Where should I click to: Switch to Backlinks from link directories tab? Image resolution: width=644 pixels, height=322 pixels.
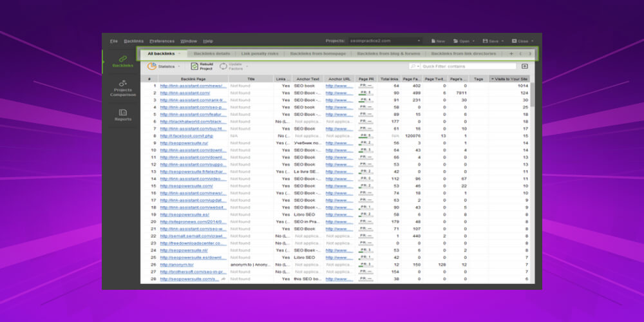click(x=463, y=53)
